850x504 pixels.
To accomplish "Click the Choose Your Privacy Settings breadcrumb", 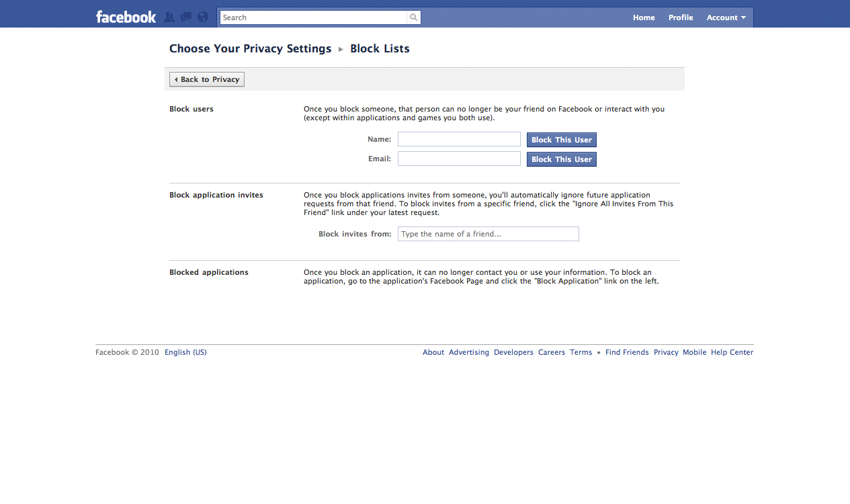I will 251,48.
